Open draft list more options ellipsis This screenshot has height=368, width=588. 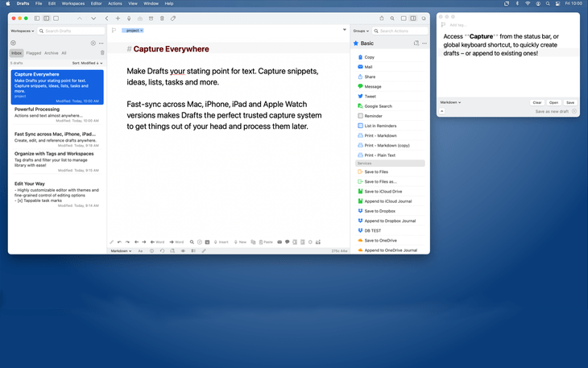pos(101,43)
